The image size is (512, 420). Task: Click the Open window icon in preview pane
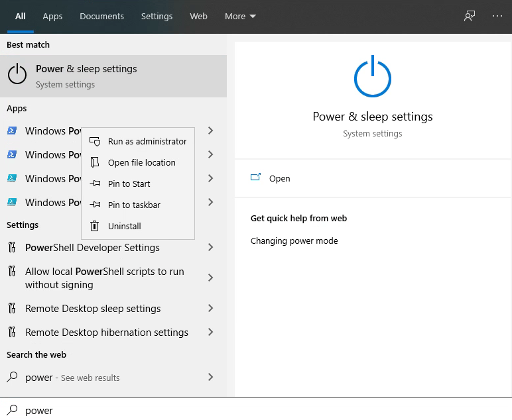255,177
